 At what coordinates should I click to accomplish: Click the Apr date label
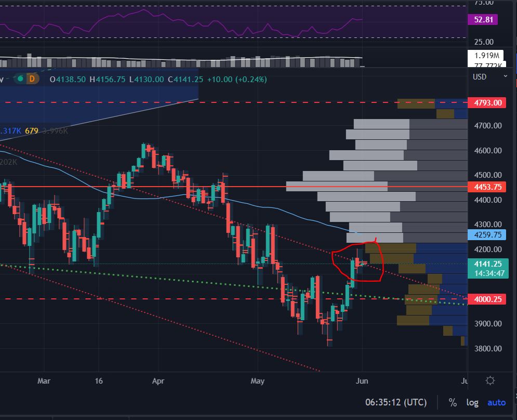(158, 381)
